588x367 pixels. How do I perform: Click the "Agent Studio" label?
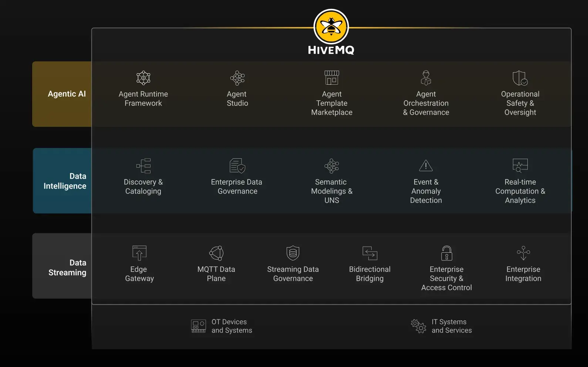pos(237,99)
